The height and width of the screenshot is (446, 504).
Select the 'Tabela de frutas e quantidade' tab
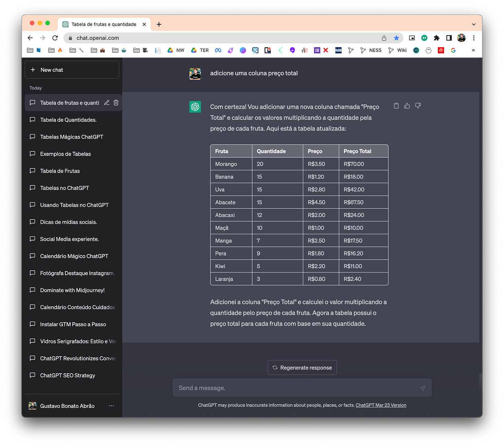click(x=104, y=24)
